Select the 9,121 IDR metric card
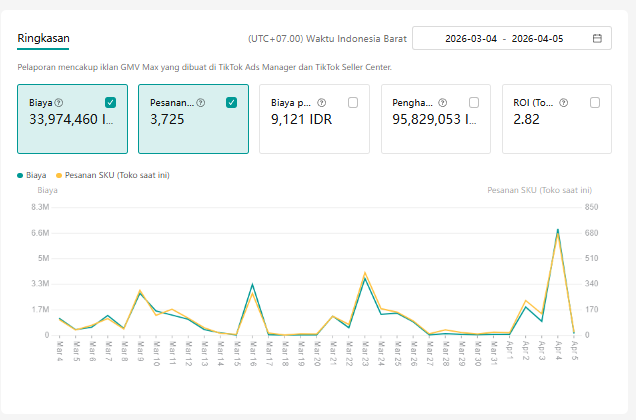The width and height of the screenshot is (636, 420). [314, 119]
